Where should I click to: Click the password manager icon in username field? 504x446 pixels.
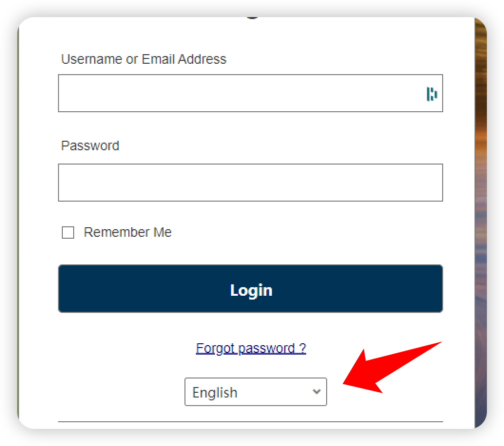(x=431, y=94)
